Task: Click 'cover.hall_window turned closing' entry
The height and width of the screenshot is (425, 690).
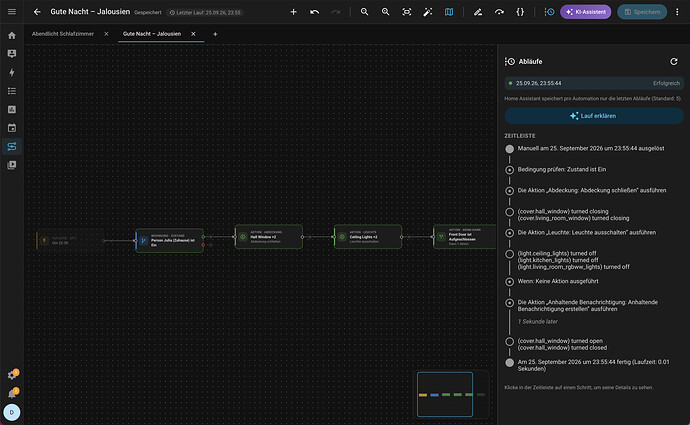Action: [563, 212]
